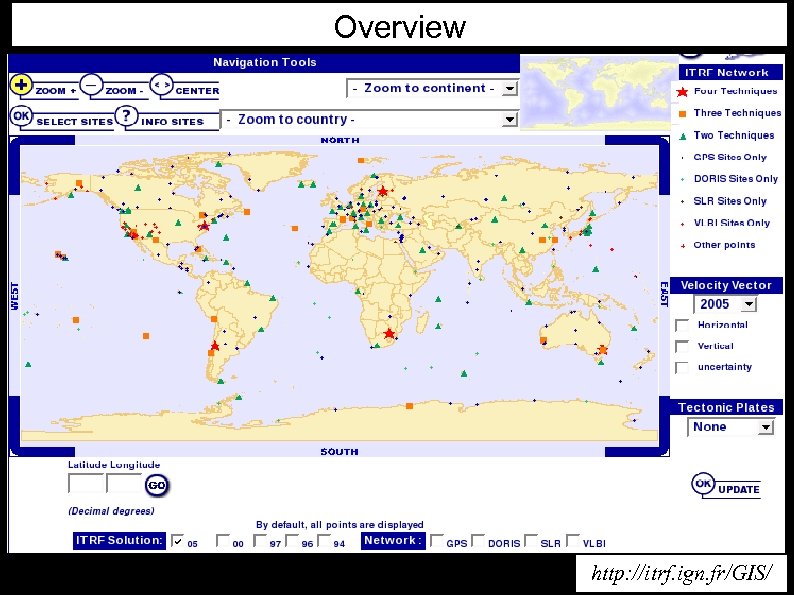Click the SOUTH pan label

click(339, 452)
